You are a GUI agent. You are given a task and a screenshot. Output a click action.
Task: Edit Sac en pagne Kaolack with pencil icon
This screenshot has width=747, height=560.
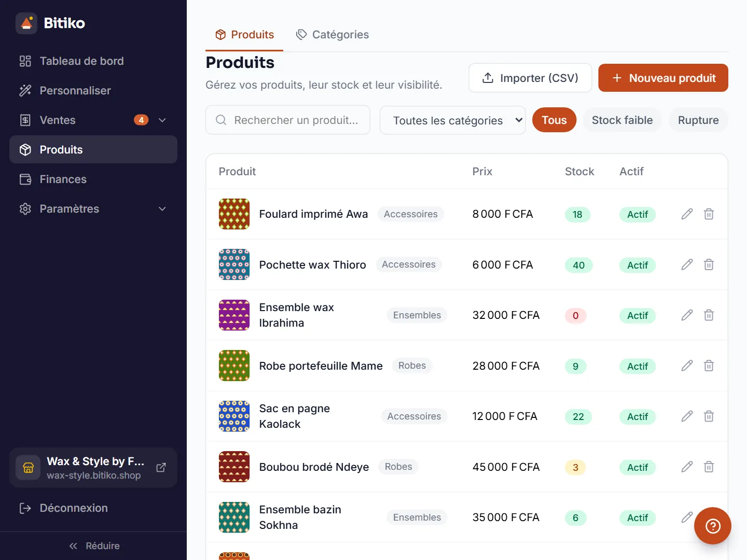[687, 416]
